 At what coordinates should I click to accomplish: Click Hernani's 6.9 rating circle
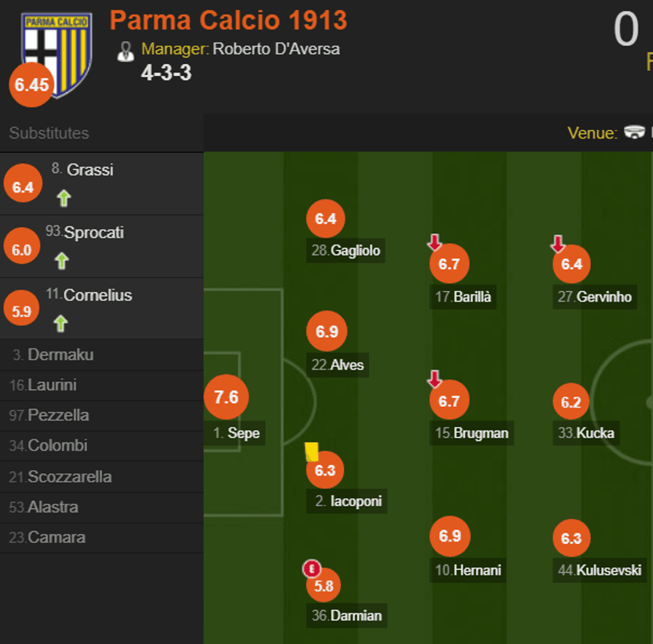click(x=450, y=537)
